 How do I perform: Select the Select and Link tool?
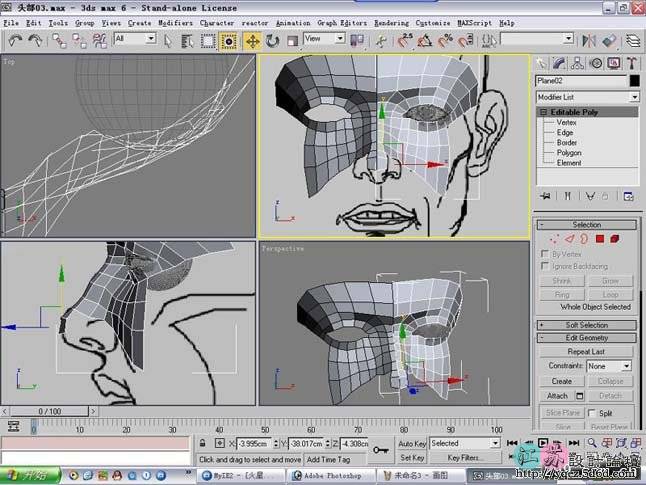coord(59,41)
